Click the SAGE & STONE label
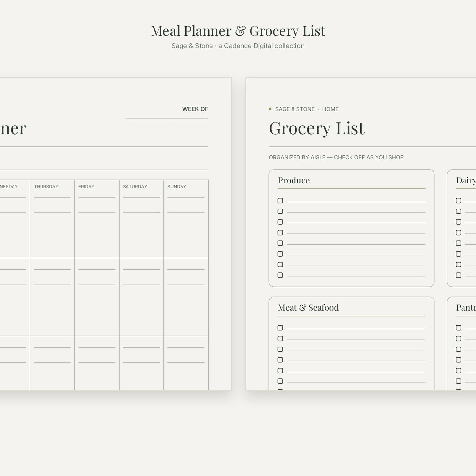Viewport: 476px width, 476px height. click(x=295, y=109)
